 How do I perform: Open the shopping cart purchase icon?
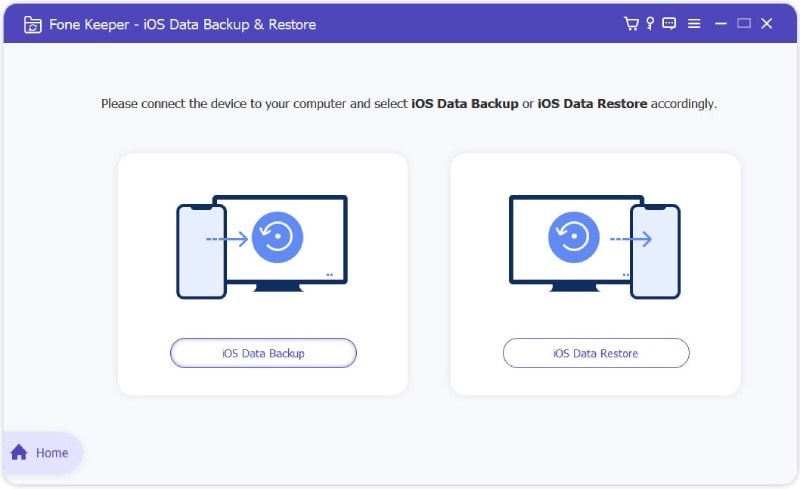click(631, 23)
